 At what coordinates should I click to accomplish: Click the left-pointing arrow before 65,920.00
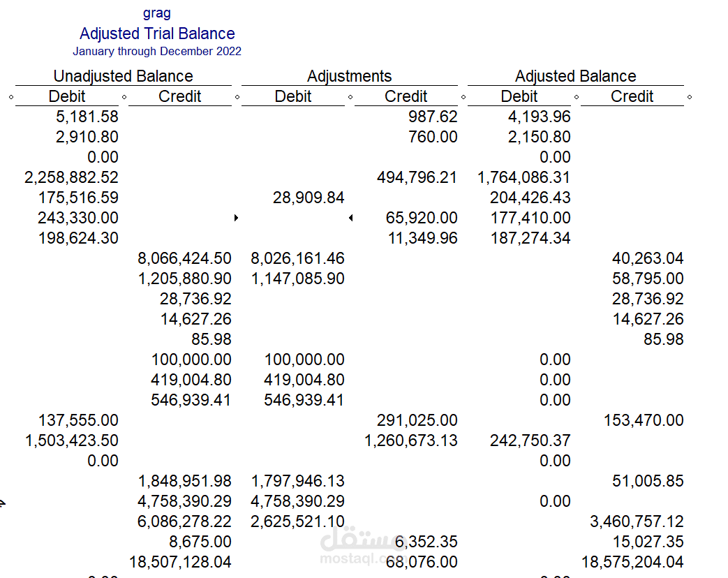click(x=350, y=218)
